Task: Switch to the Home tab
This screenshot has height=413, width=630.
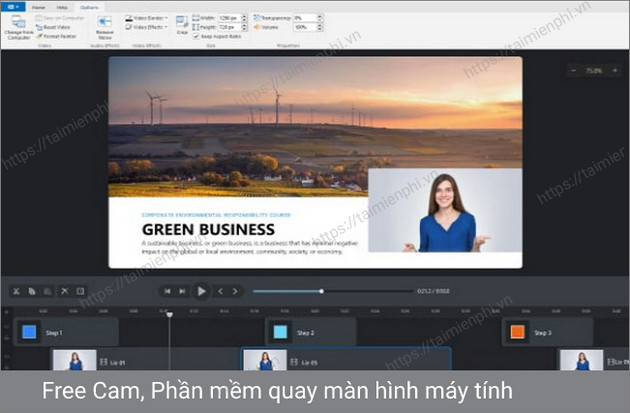Action: point(39,5)
